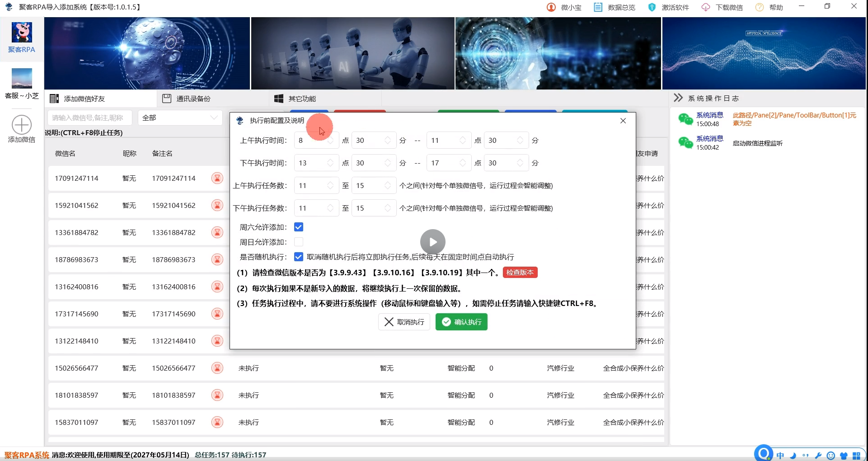Open the 全部 filter dropdown
The image size is (868, 461).
point(179,118)
